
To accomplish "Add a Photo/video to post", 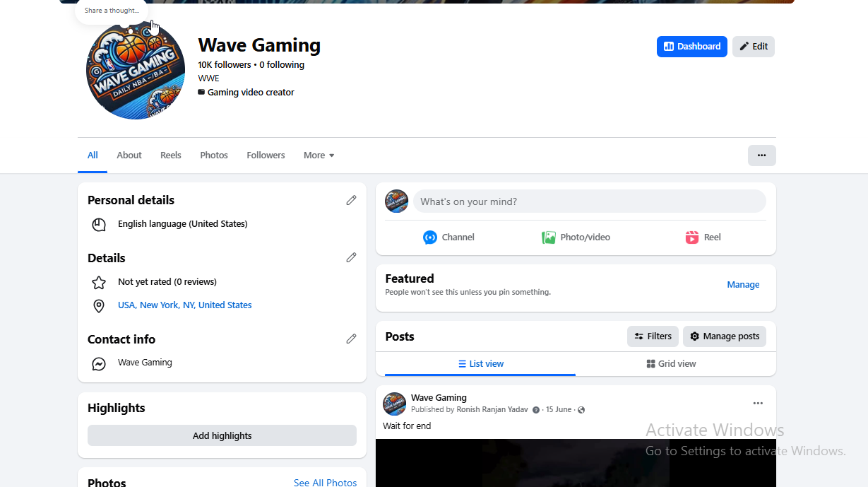I will (x=576, y=237).
